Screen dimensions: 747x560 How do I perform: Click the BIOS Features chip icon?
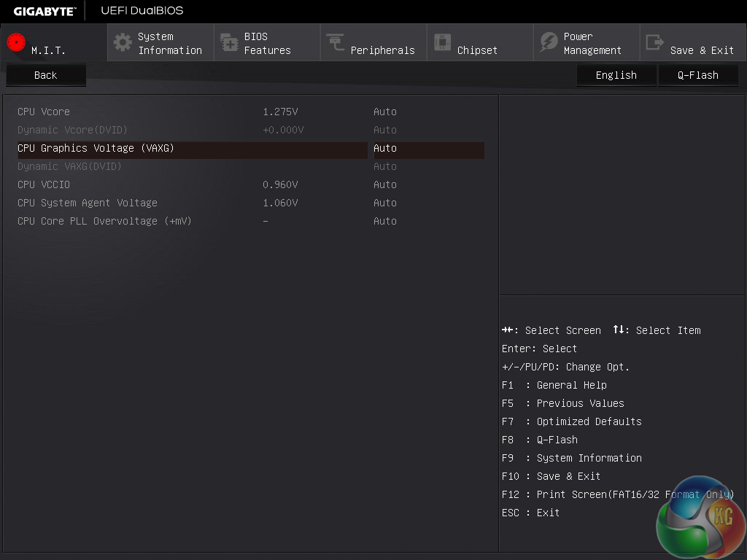(229, 42)
